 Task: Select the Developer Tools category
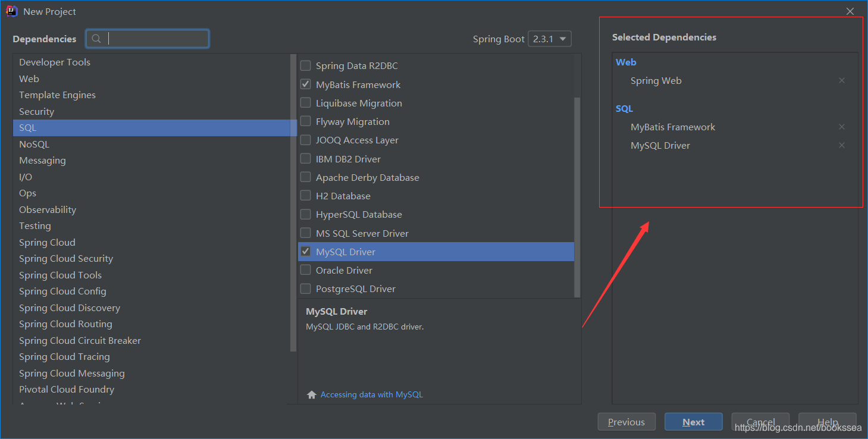pyautogui.click(x=151, y=62)
